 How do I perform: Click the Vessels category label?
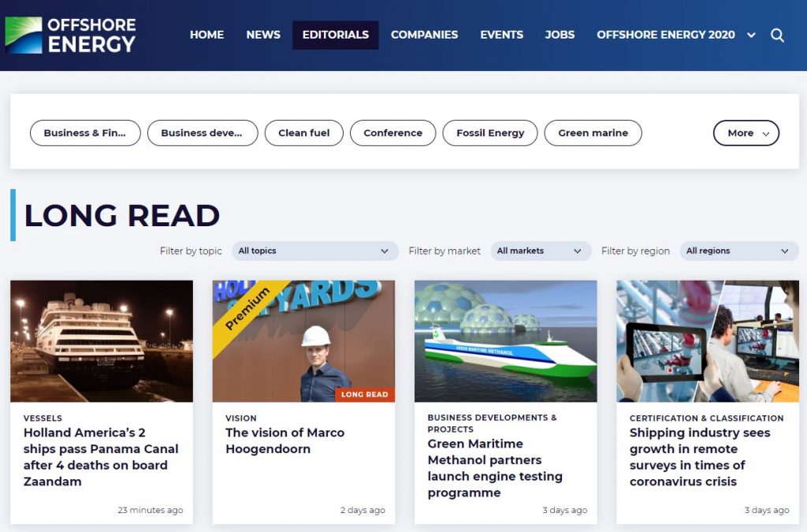tap(43, 419)
